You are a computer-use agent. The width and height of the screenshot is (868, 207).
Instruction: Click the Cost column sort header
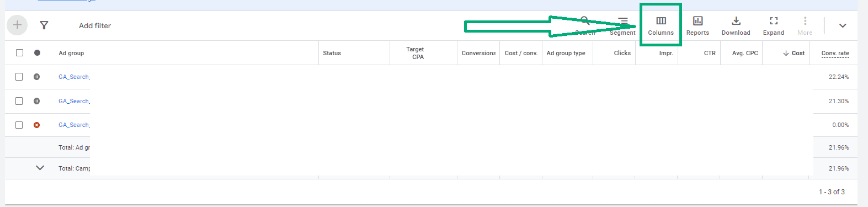click(x=794, y=53)
